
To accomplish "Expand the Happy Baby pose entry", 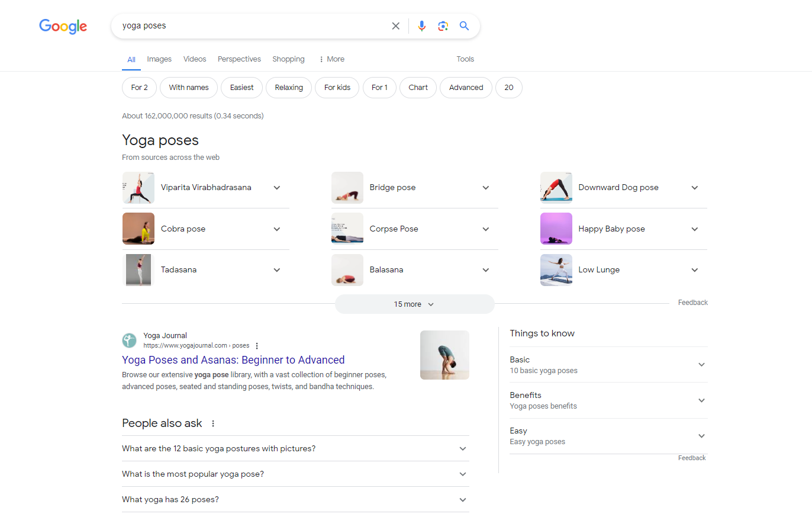I will click(x=694, y=229).
